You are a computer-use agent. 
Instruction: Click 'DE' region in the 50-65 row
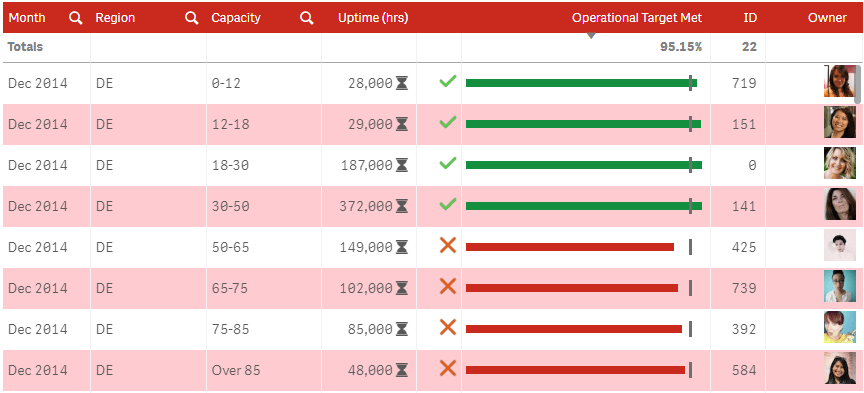coord(104,247)
